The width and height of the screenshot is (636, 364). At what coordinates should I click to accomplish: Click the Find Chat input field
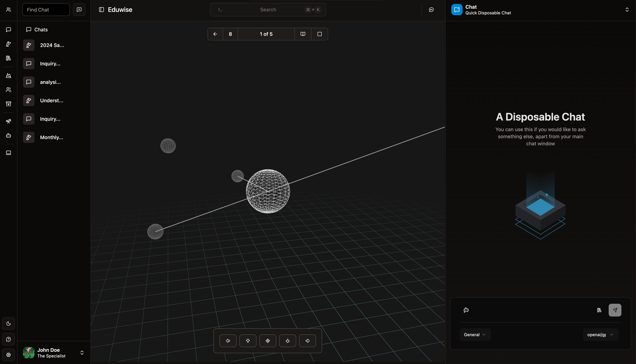[x=46, y=10]
